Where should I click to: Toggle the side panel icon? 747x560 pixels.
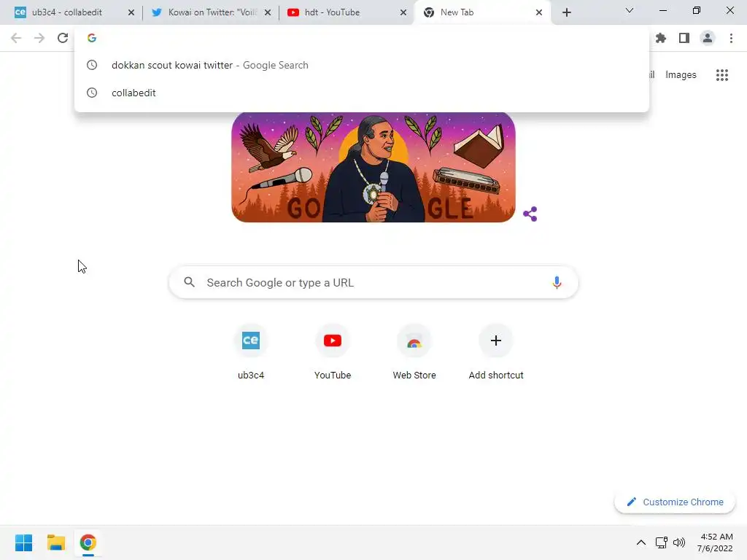(x=684, y=38)
